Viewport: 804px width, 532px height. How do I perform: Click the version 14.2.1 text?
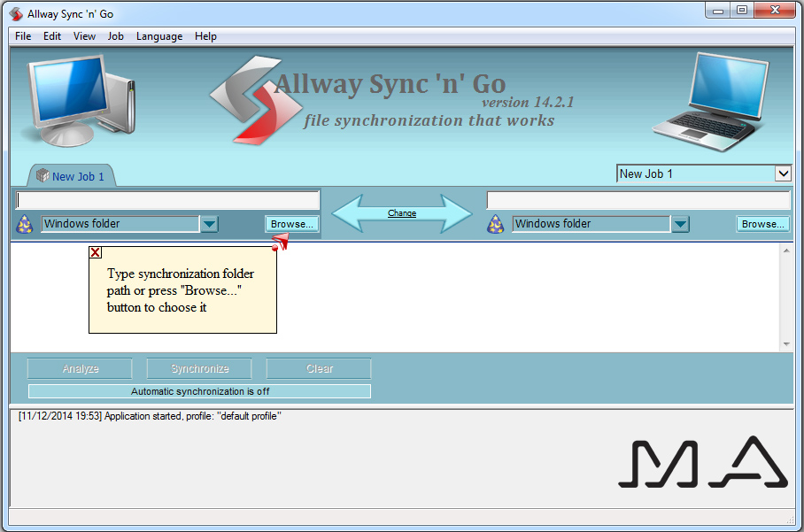[x=528, y=102]
